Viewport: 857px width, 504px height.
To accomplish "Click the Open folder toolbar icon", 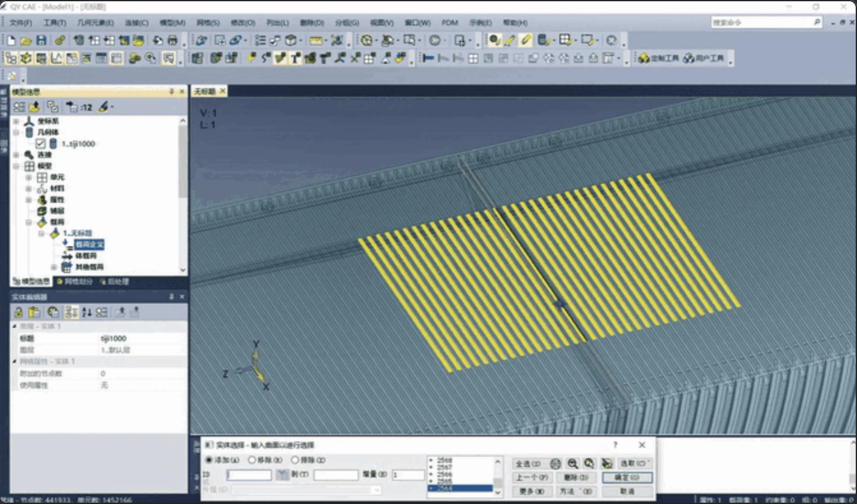I will [26, 40].
